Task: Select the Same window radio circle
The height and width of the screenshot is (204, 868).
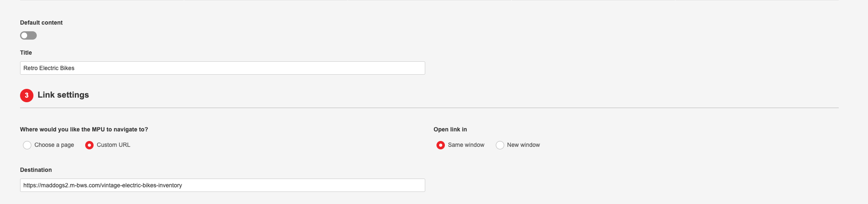Action: coord(441,145)
